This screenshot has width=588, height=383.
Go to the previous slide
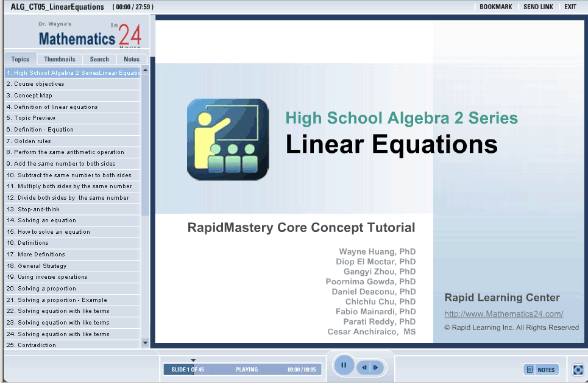pos(364,367)
